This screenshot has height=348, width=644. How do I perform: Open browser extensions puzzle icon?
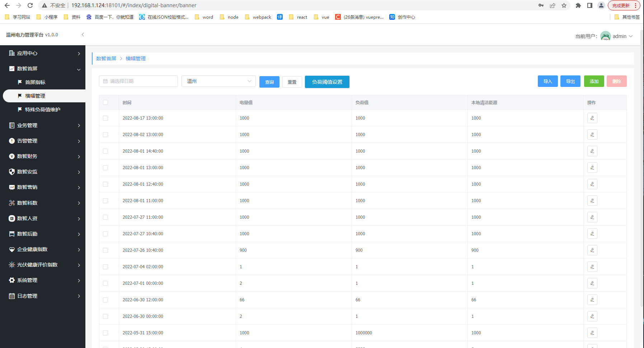pyautogui.click(x=578, y=5)
